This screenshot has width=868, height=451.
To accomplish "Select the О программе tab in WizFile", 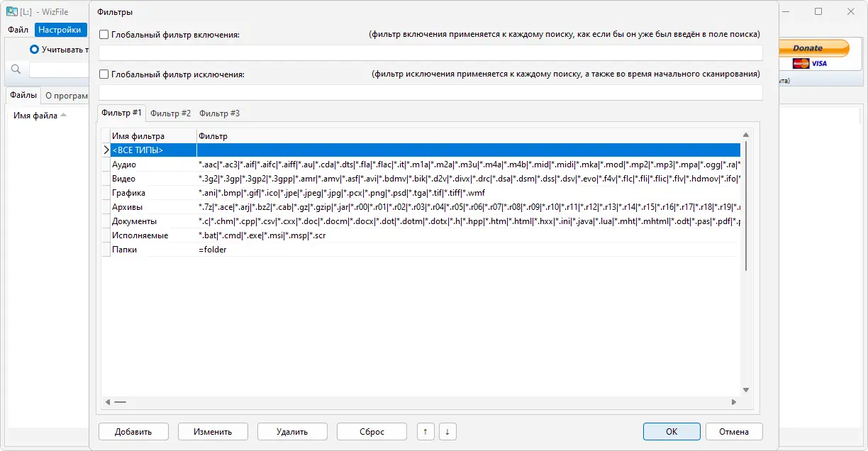I will [x=66, y=96].
